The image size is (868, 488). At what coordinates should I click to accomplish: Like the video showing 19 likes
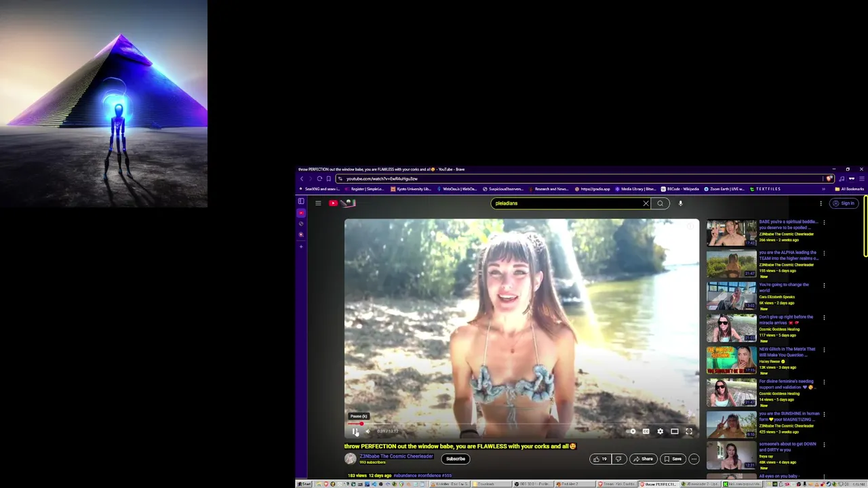click(x=599, y=459)
